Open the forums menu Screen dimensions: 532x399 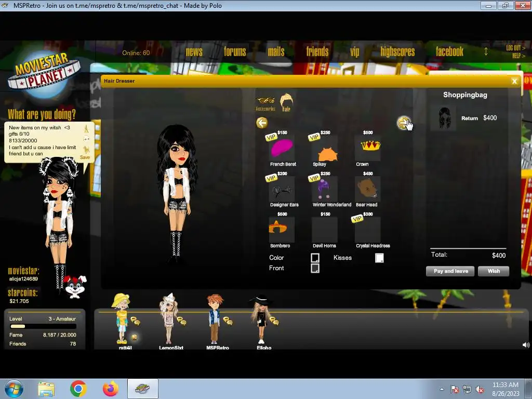coord(235,51)
